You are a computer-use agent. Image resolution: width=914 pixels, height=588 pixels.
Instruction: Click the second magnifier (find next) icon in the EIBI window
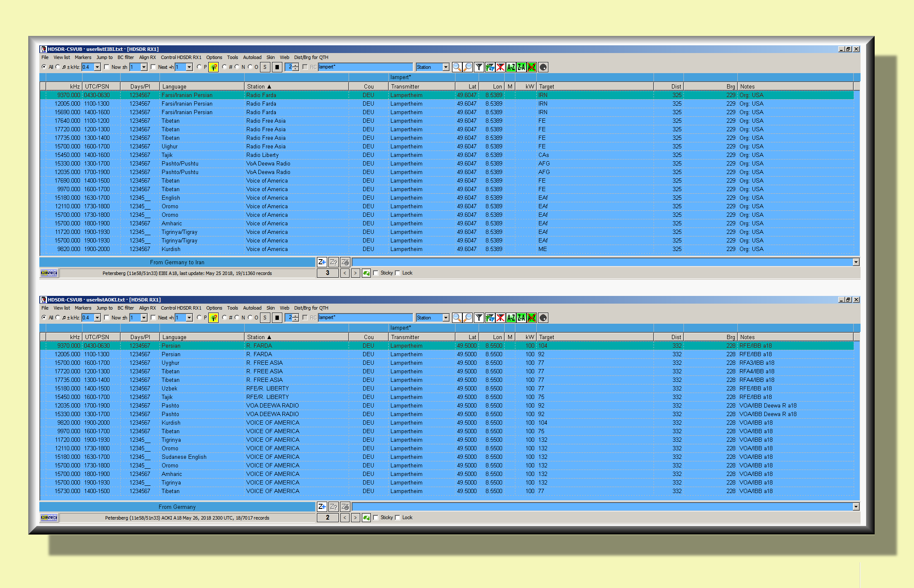pos(468,67)
